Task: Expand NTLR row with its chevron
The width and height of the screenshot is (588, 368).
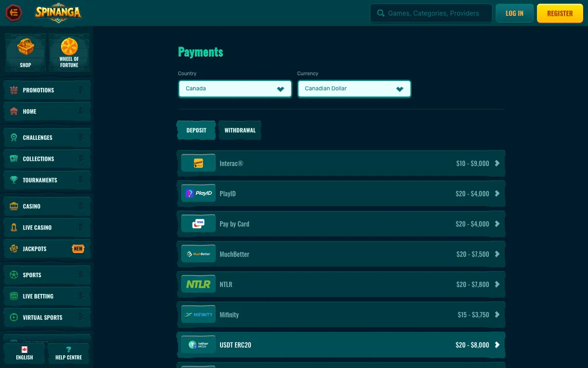Action: point(497,284)
